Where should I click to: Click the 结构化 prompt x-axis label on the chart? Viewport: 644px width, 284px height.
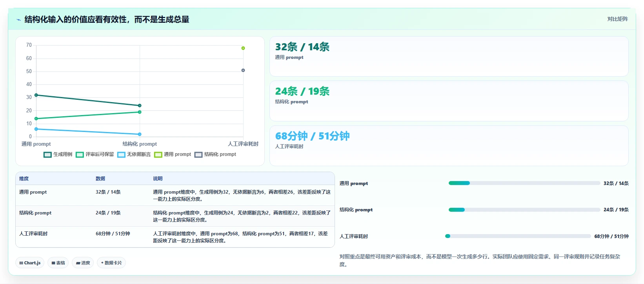[x=140, y=144]
